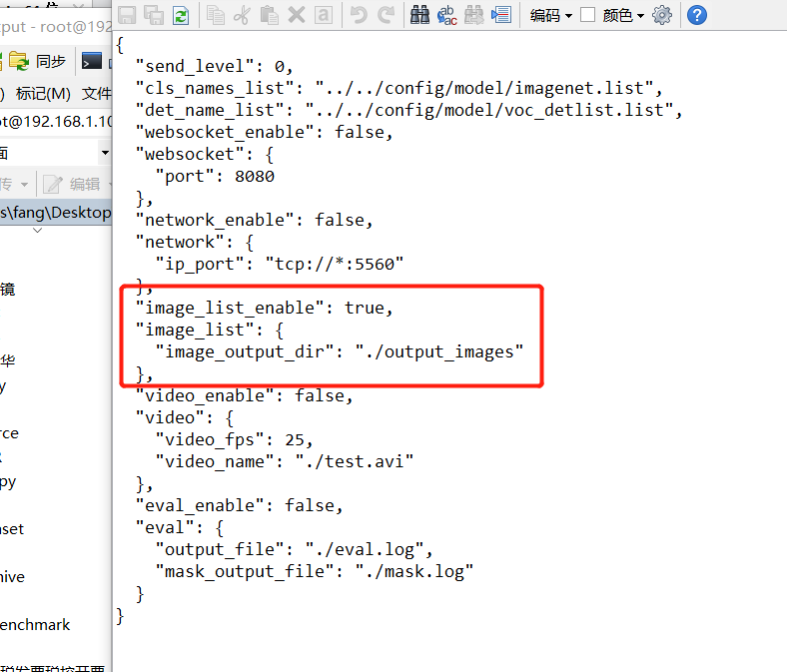Open Help with the blue question mark
The width and height of the screenshot is (787, 672).
697,15
